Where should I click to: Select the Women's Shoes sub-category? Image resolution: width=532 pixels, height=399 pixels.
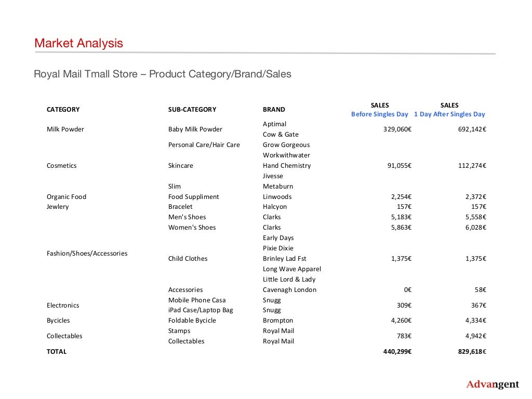(192, 228)
